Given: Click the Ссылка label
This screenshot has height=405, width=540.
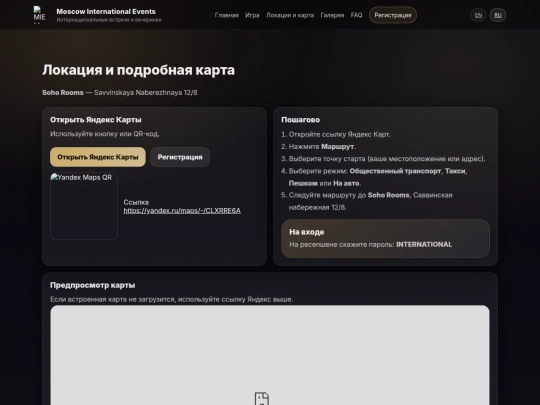Looking at the screenshot, I should [x=136, y=202].
